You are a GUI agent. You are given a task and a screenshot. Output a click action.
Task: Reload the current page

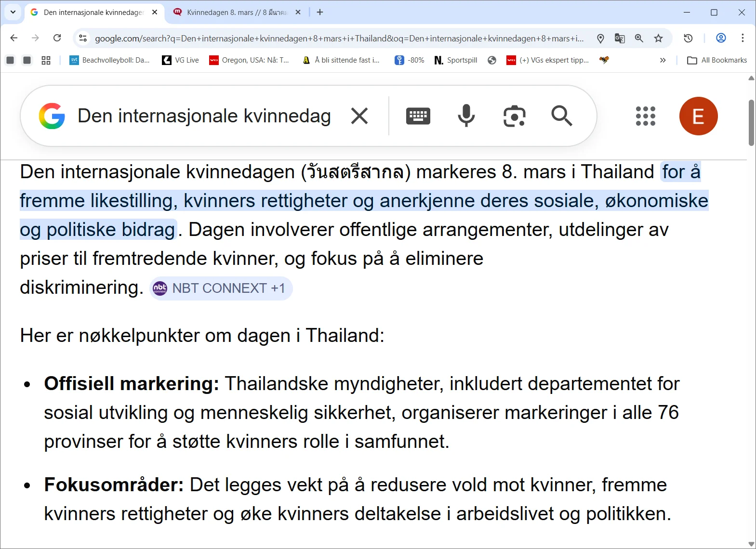[57, 38]
